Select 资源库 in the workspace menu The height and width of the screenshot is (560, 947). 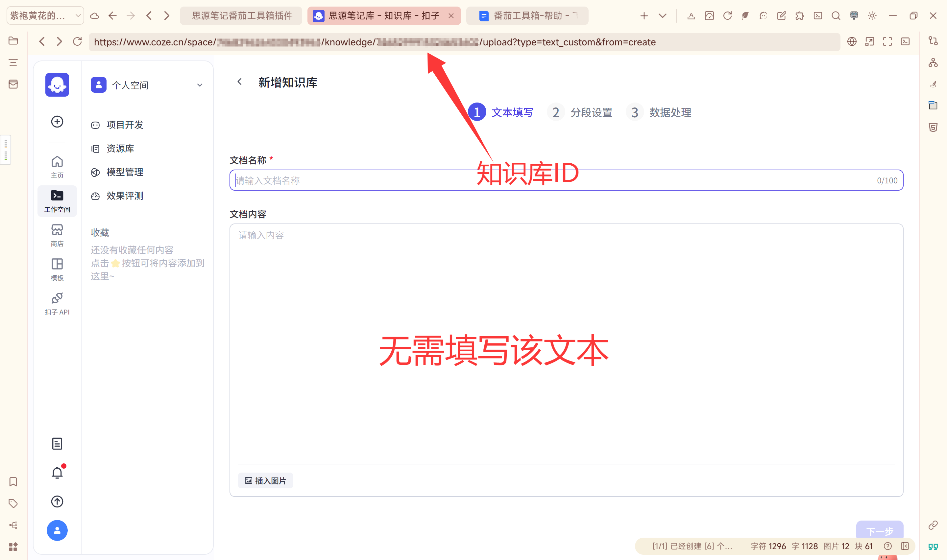click(120, 148)
